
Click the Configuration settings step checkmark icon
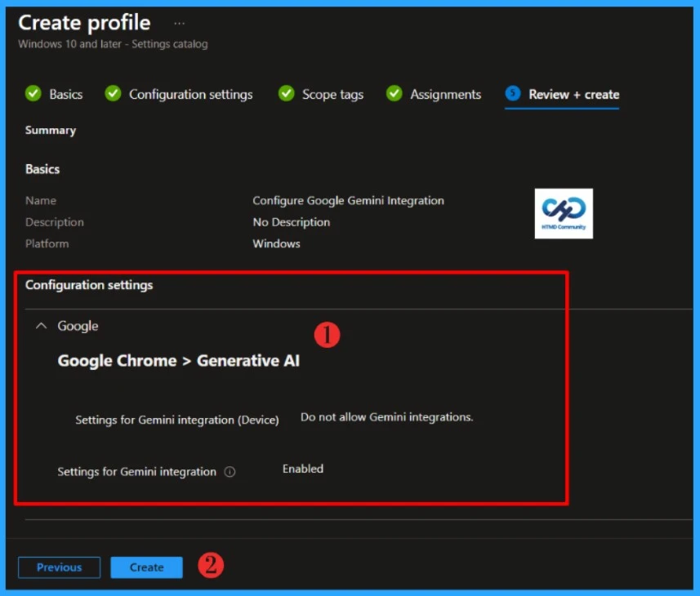113,94
